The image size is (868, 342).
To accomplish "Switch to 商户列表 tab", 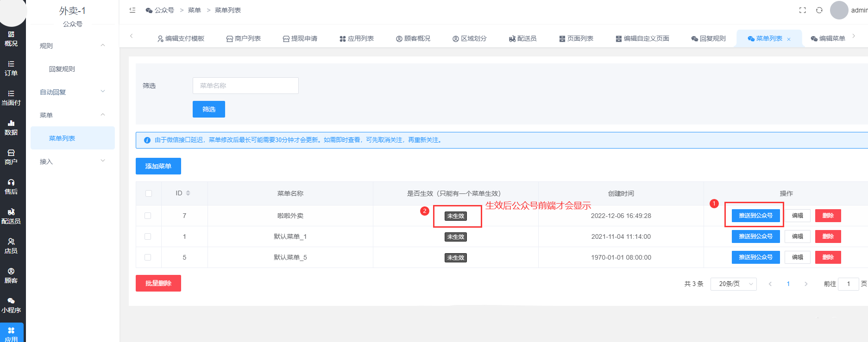I will [x=244, y=38].
